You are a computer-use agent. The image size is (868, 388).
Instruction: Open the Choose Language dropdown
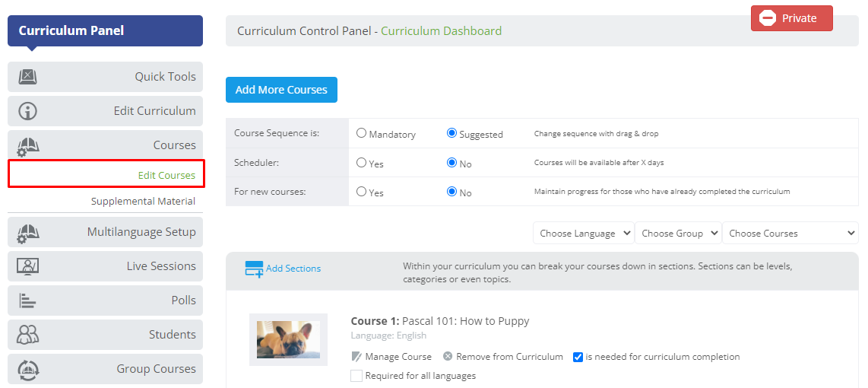tap(584, 234)
